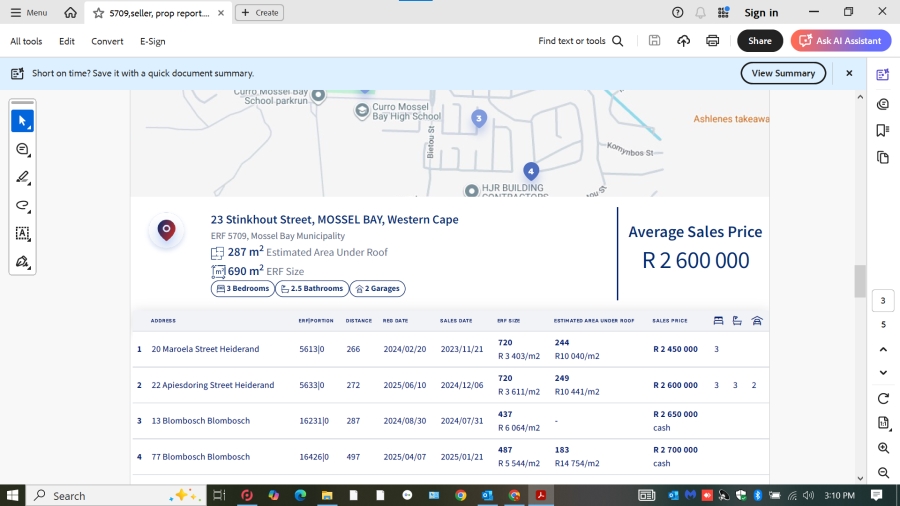Choose the Fill and sign tool
This screenshot has height=506, width=900.
click(x=22, y=262)
